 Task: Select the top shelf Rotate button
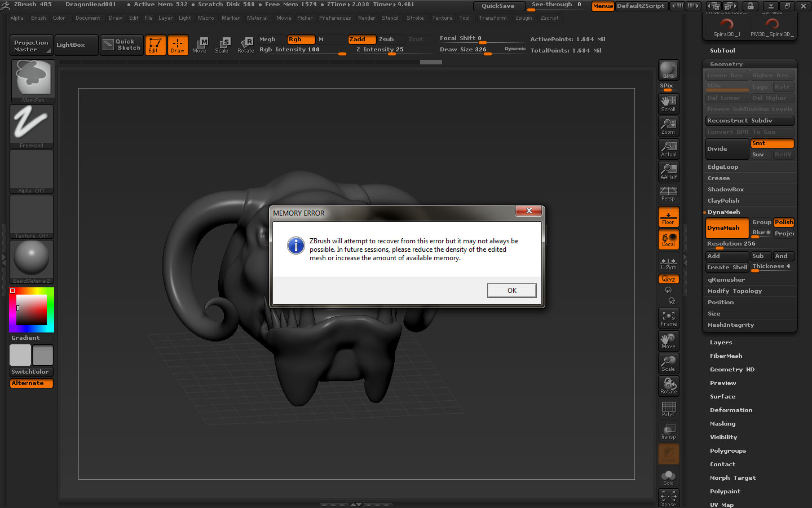click(245, 45)
